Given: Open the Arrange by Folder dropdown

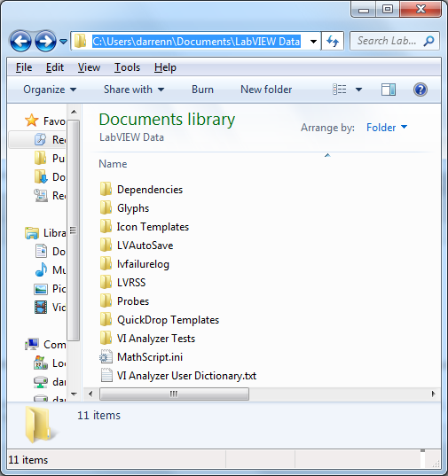Looking at the screenshot, I should [x=387, y=128].
